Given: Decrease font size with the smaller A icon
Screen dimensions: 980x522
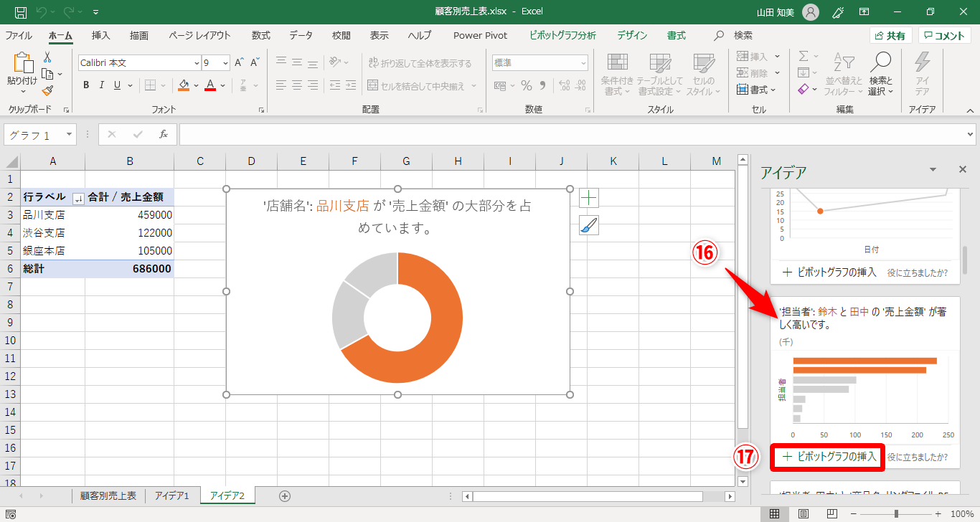Looking at the screenshot, I should coord(255,62).
